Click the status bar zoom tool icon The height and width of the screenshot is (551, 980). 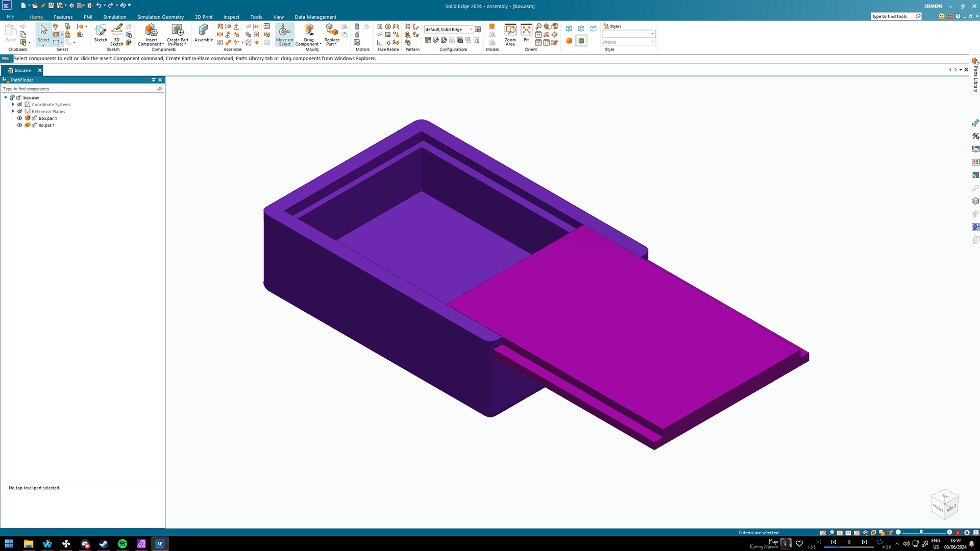831,533
